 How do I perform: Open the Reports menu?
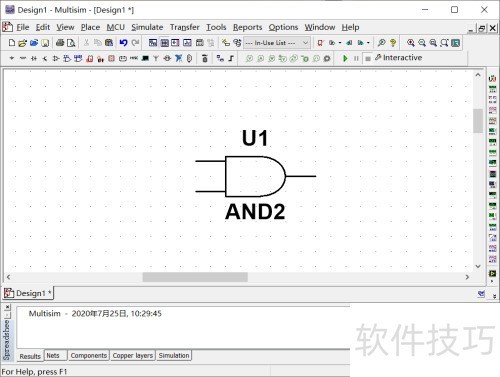point(247,27)
